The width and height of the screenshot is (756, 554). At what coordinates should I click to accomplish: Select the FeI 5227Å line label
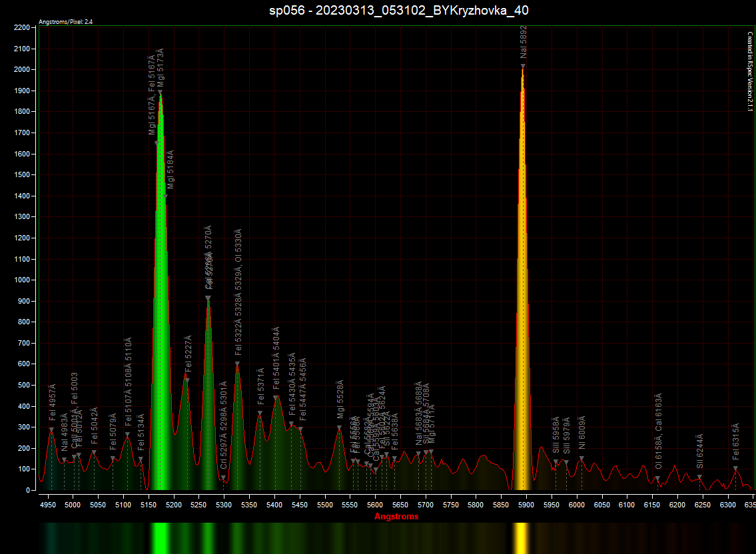pos(188,354)
